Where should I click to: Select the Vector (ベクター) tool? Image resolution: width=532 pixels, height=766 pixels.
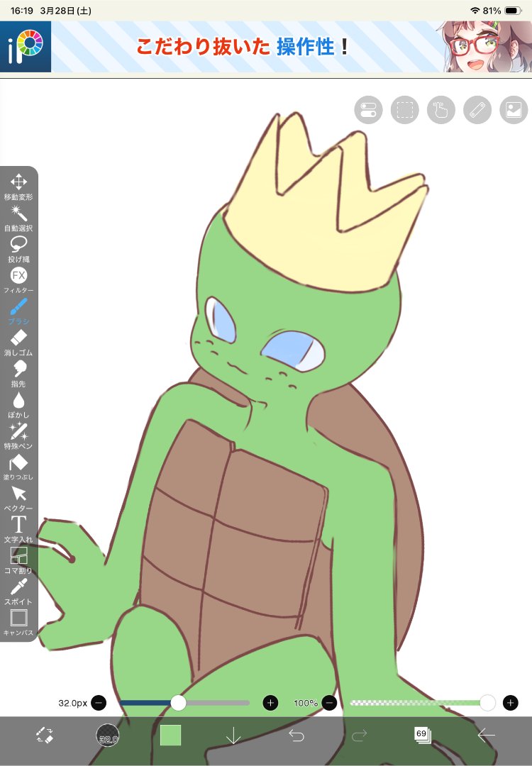point(18,498)
